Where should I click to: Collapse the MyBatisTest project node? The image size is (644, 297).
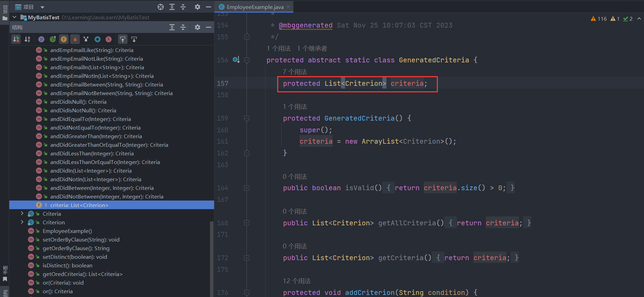(x=14, y=17)
